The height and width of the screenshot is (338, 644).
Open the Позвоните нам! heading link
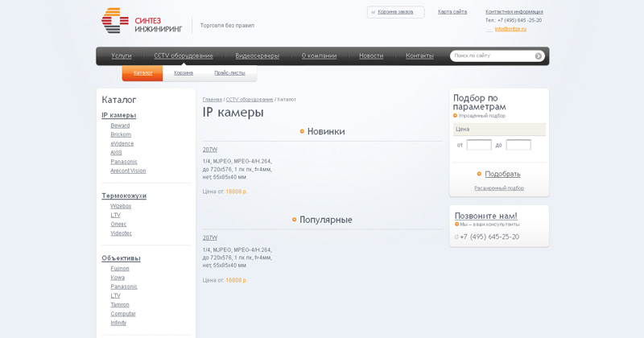486,216
